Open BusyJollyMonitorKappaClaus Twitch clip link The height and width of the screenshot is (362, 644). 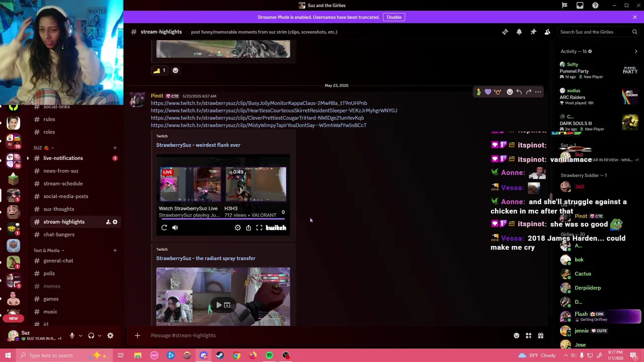pos(259,103)
